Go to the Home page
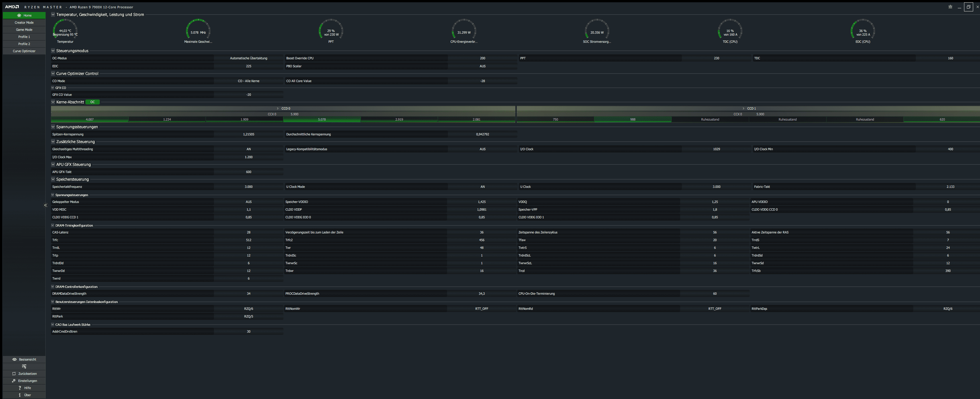The width and height of the screenshot is (980, 399). [24, 15]
